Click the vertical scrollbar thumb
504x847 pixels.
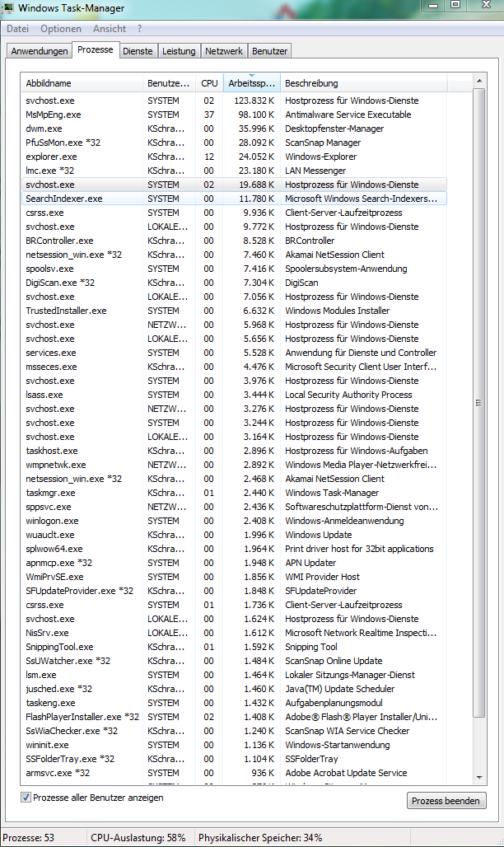pyautogui.click(x=479, y=403)
